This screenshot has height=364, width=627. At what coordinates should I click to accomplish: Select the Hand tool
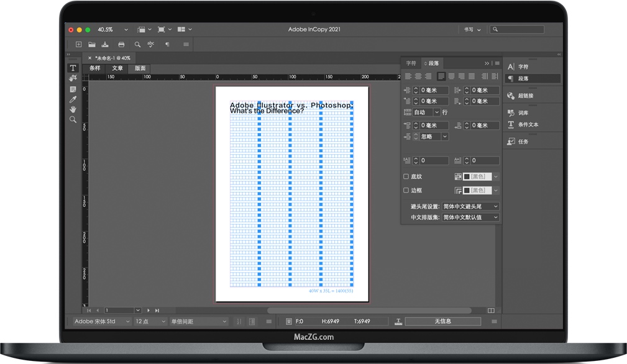pos(73,109)
